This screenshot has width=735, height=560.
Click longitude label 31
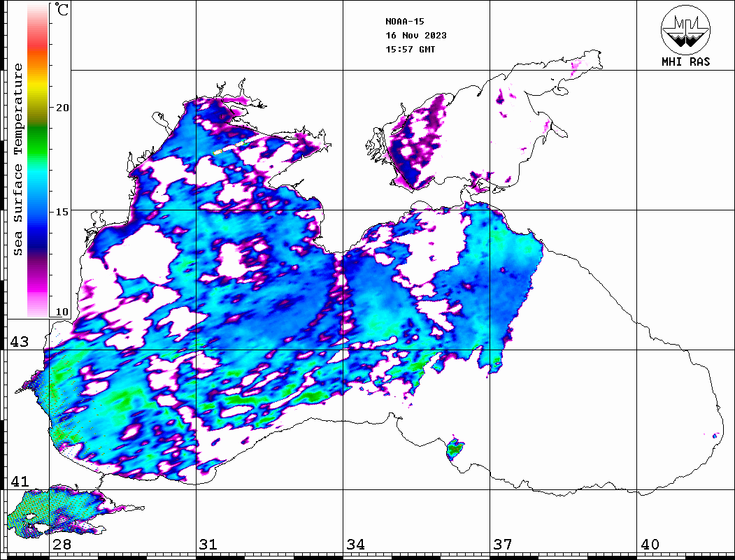208,545
